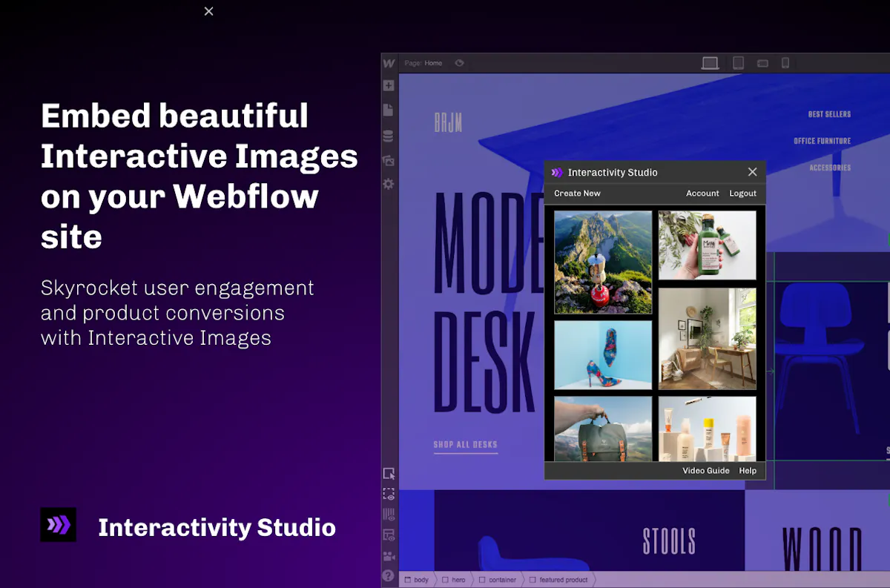Select the green bottle thumbnail
This screenshot has width=890, height=588.
(708, 245)
